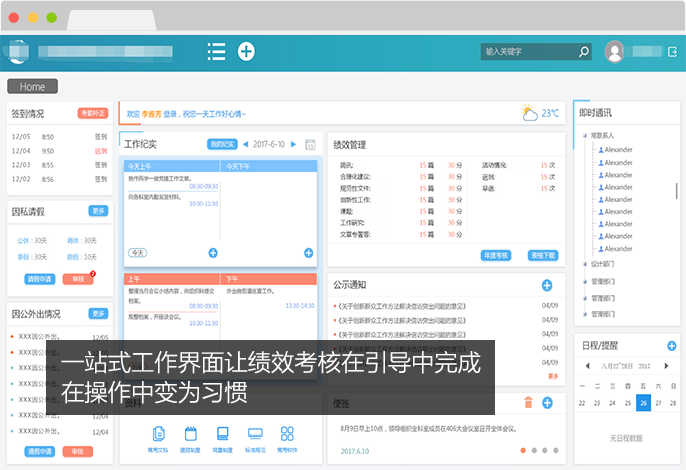The height and width of the screenshot is (470, 686).
Task: Click the plus circle icon in header
Action: point(246,51)
